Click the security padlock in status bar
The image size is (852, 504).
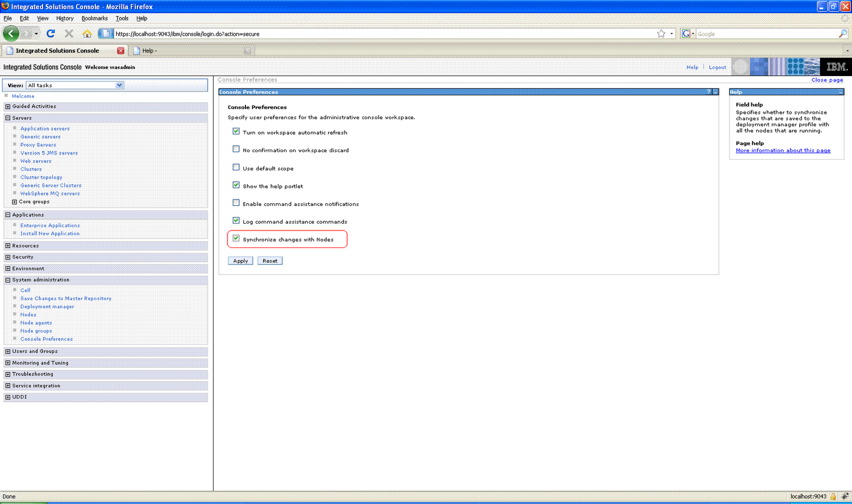pos(833,497)
